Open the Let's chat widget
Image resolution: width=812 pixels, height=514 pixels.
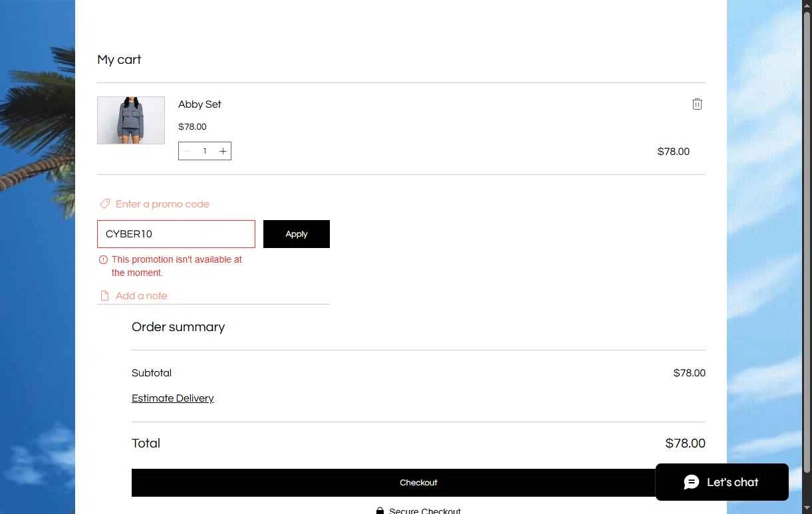pyautogui.click(x=722, y=482)
